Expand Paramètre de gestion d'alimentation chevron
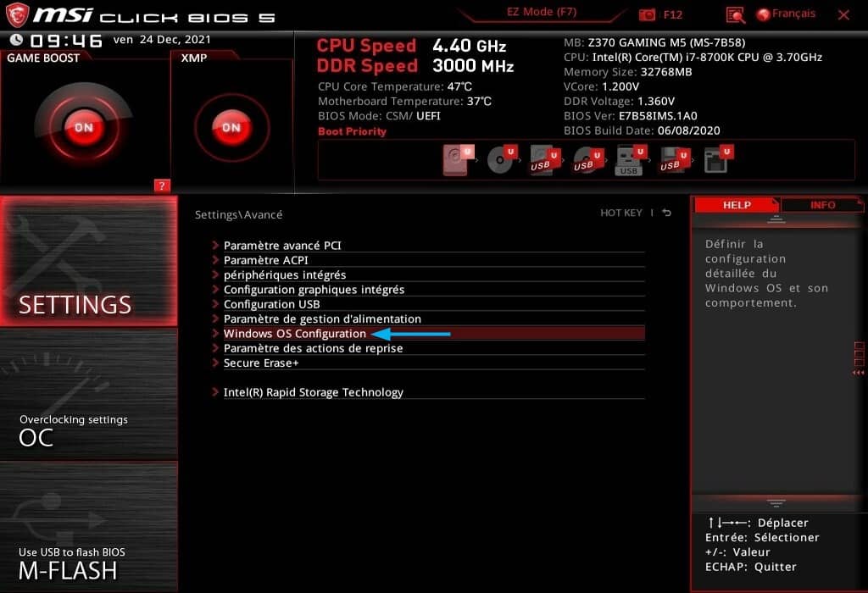The image size is (868, 593). pos(215,318)
